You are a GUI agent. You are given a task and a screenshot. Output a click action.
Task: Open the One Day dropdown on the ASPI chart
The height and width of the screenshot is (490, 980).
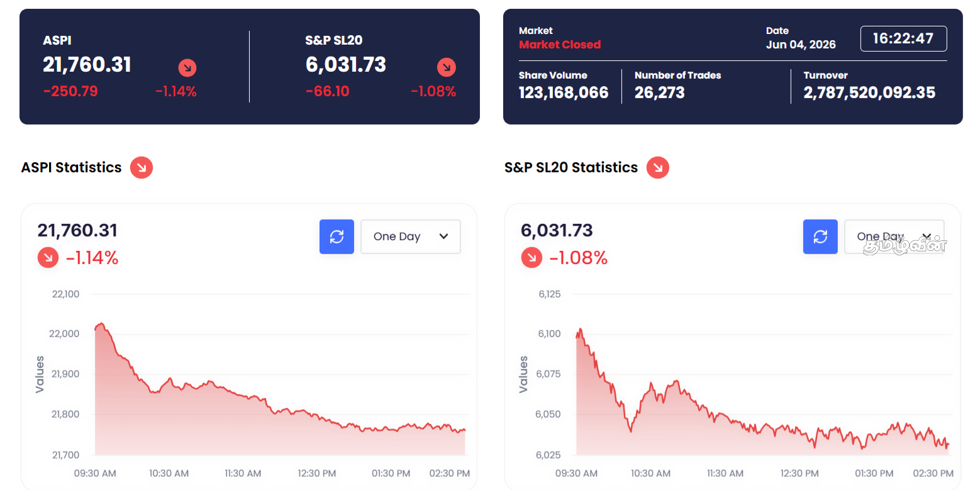click(x=411, y=237)
